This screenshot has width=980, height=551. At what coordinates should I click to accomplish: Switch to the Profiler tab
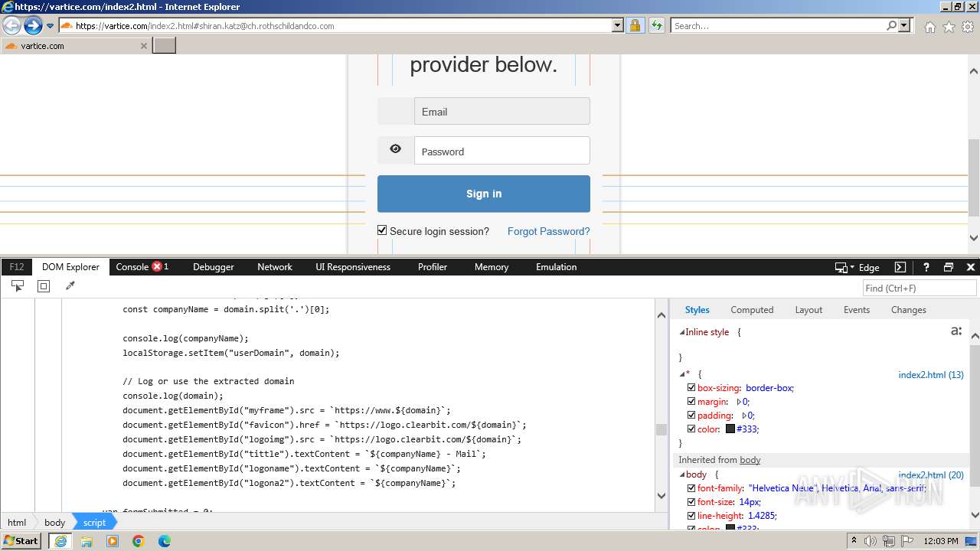tap(433, 267)
